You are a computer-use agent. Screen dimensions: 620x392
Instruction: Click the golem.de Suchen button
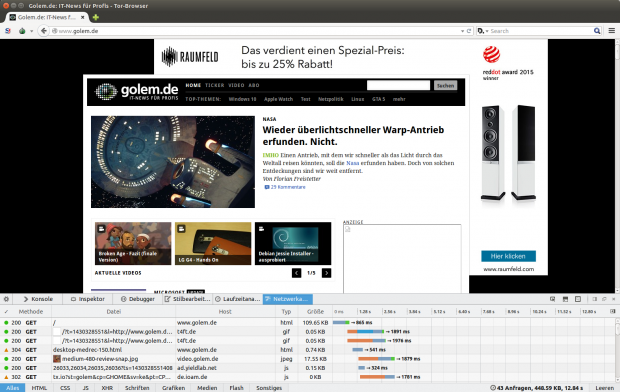pos(445,85)
